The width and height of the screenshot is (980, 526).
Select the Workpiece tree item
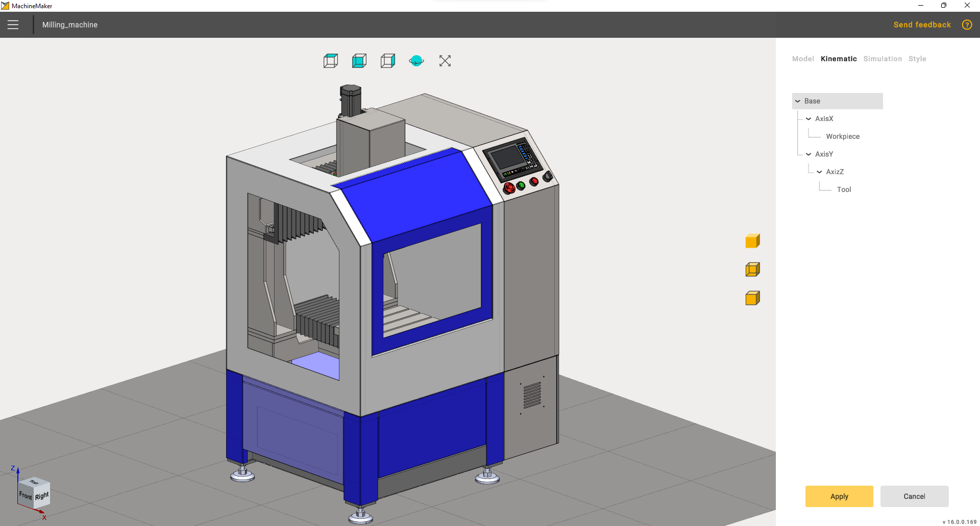[x=843, y=136]
